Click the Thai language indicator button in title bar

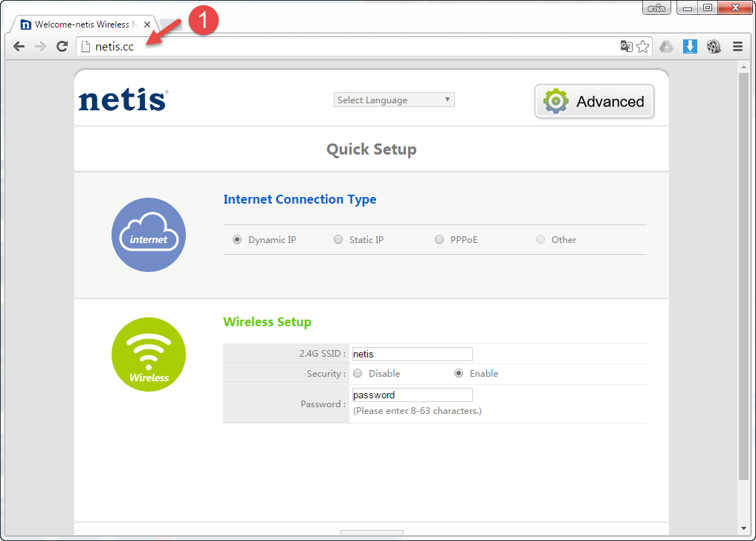[656, 7]
